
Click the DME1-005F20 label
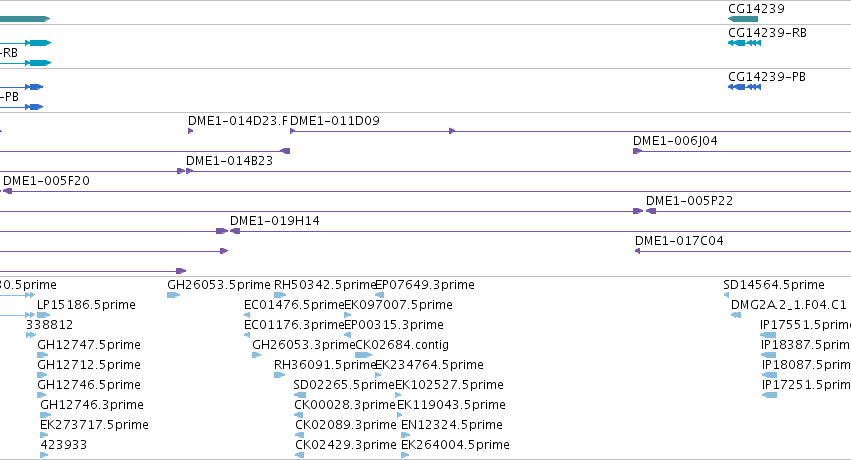pos(47,181)
